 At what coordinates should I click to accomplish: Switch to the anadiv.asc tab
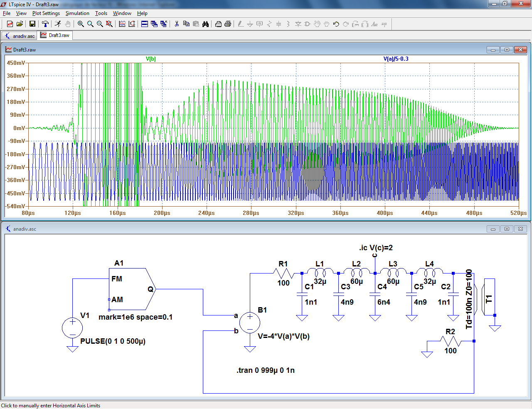click(20, 36)
